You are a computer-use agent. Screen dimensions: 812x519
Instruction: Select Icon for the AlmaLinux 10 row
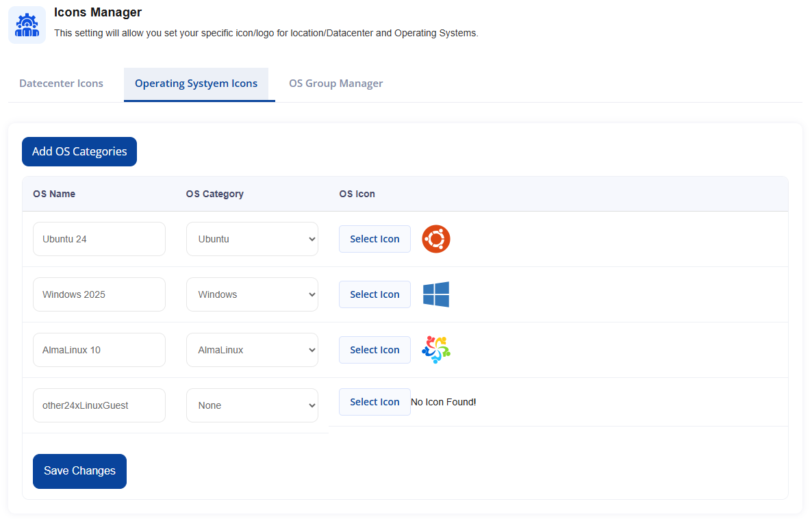375,350
